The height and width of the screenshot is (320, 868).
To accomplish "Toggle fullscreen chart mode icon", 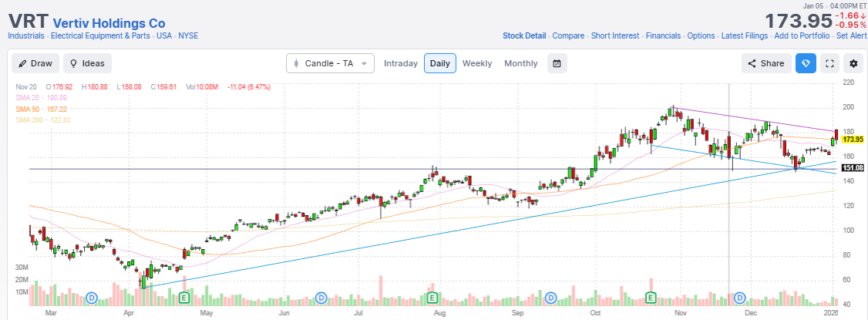I will click(829, 63).
